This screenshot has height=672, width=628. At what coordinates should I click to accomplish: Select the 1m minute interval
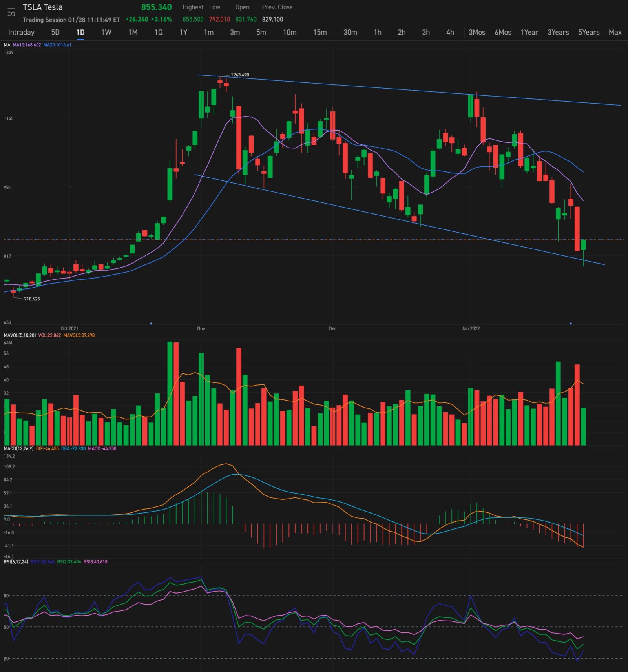209,32
